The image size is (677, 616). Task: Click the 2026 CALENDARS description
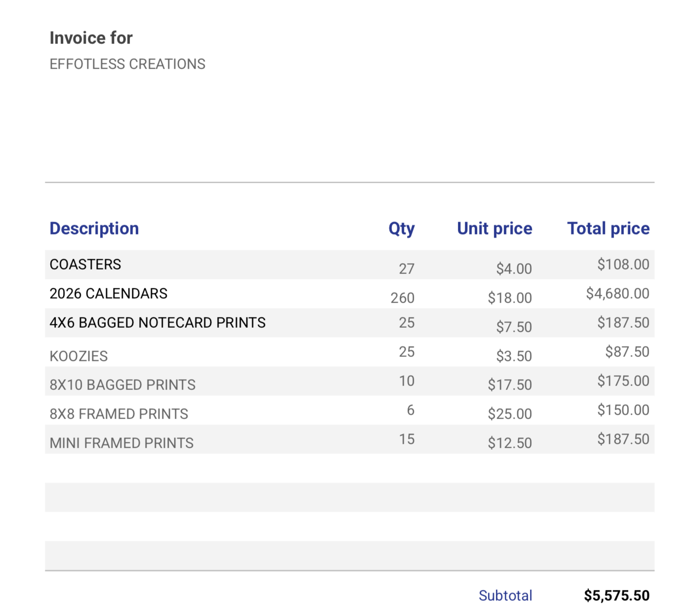(109, 293)
